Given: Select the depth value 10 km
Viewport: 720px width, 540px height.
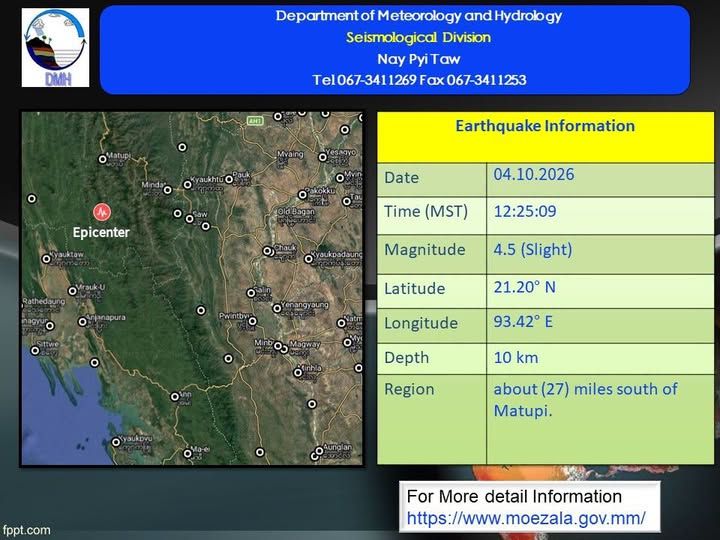Looking at the screenshot, I should (516, 358).
